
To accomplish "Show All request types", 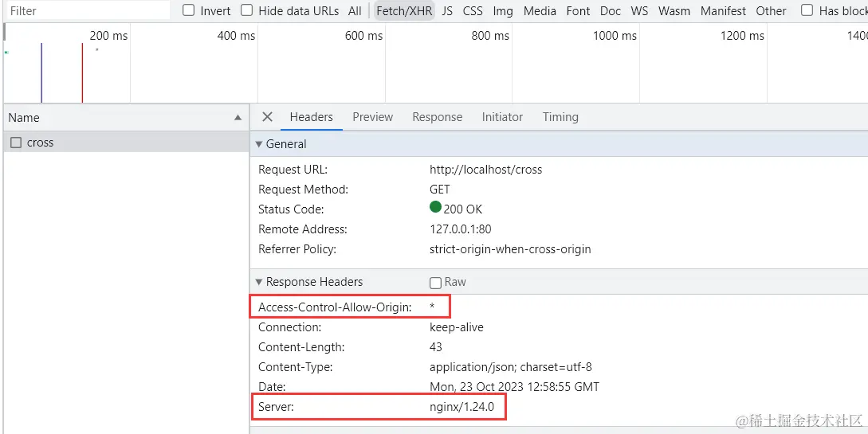I will 355,11.
